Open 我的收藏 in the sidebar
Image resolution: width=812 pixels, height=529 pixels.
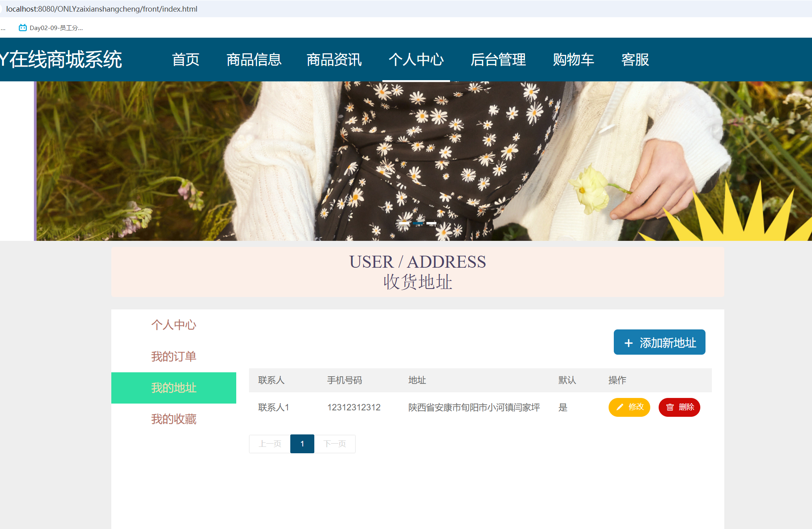[174, 419]
